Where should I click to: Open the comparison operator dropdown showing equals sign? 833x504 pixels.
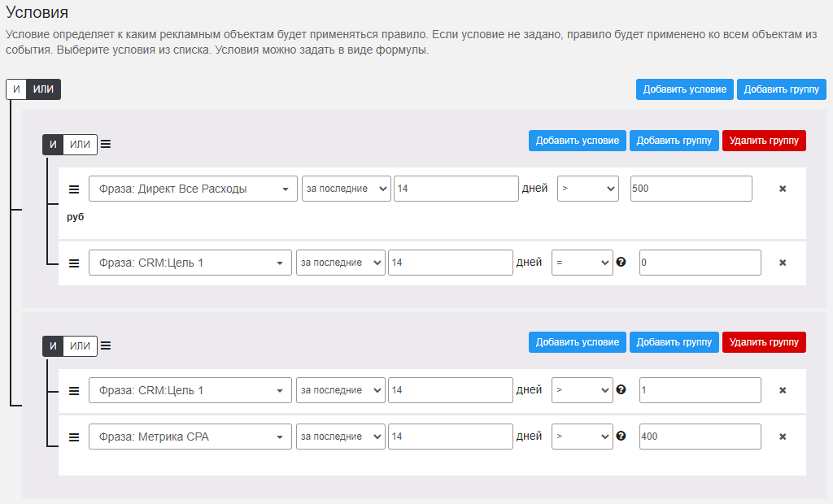point(582,263)
